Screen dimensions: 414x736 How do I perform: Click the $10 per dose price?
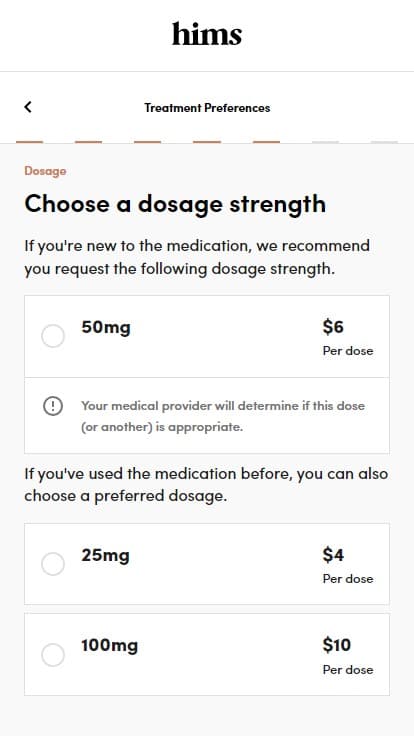tap(348, 657)
